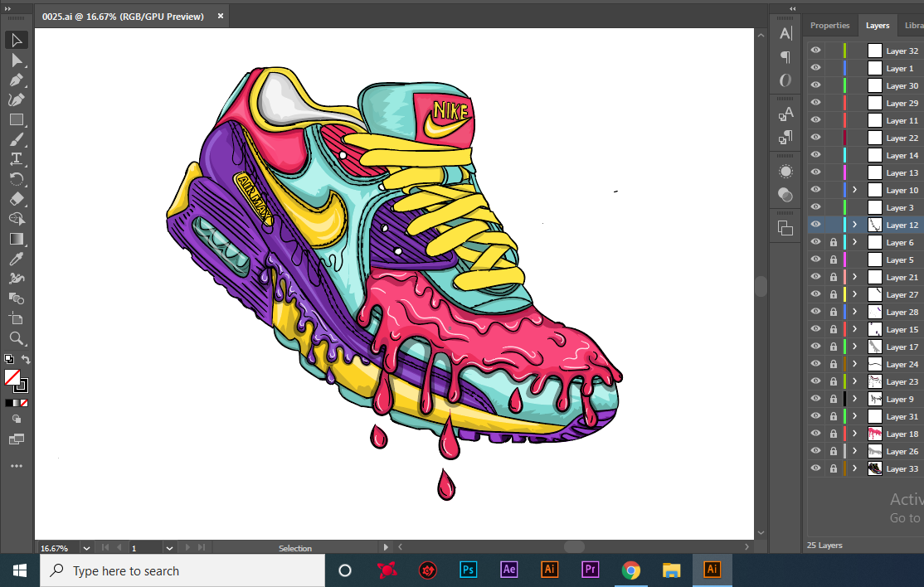Select the Gradient tool
This screenshot has height=587, width=924.
point(16,239)
